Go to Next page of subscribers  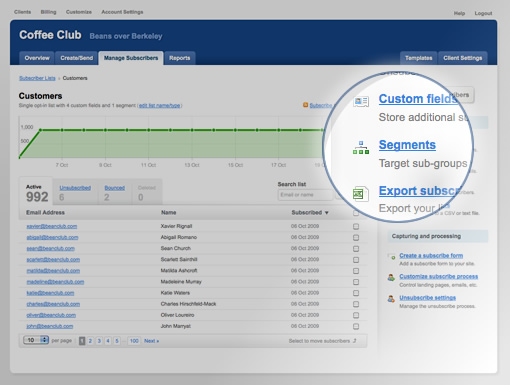(x=151, y=341)
